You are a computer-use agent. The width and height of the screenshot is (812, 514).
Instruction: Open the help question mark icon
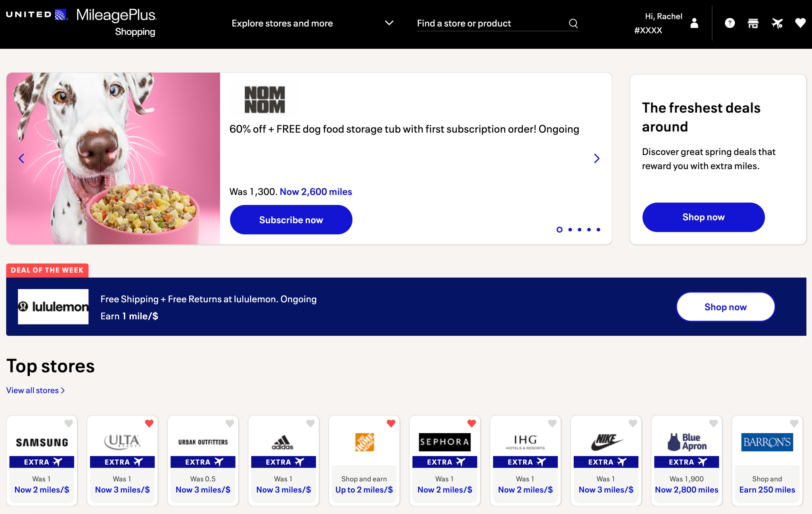tap(730, 23)
